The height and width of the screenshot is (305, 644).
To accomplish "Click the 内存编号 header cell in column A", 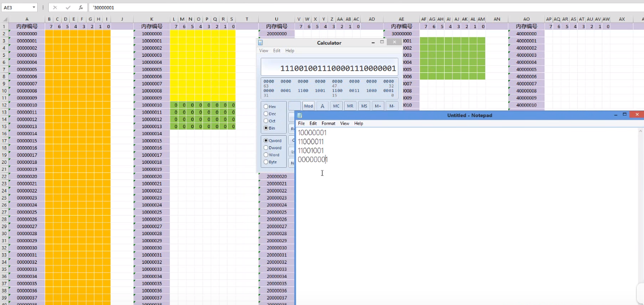I will [x=27, y=27].
